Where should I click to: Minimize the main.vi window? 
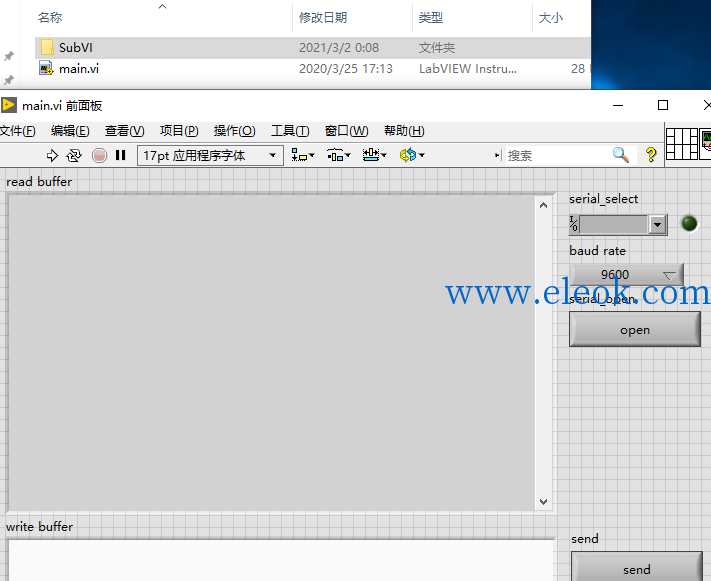618,105
